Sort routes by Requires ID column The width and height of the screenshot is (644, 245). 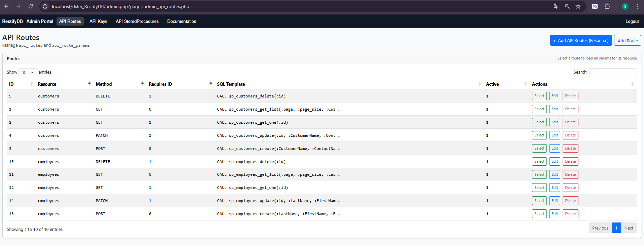coord(160,84)
